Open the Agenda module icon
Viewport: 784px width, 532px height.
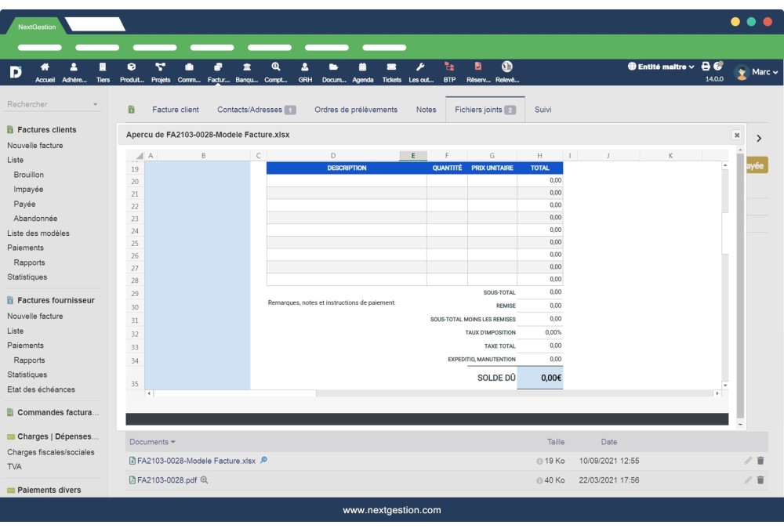click(x=362, y=69)
